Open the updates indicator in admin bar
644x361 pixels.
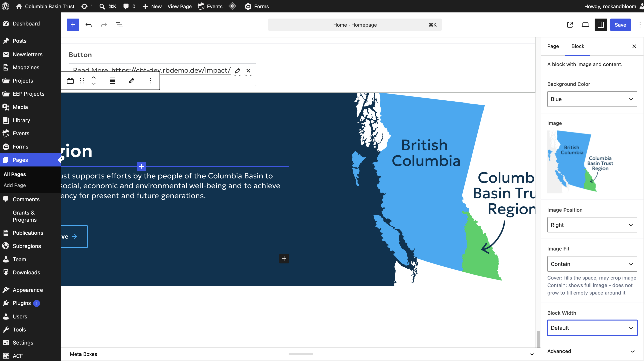click(87, 6)
